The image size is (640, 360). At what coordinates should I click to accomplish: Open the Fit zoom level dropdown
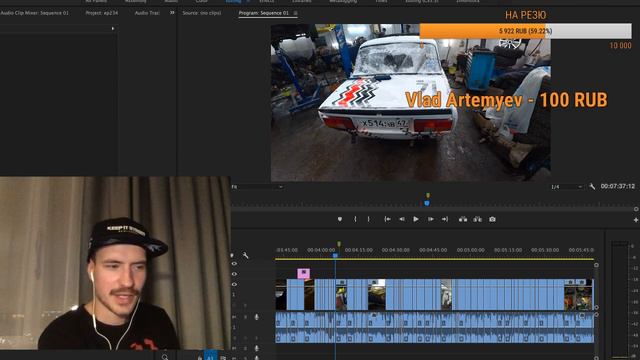(257, 187)
